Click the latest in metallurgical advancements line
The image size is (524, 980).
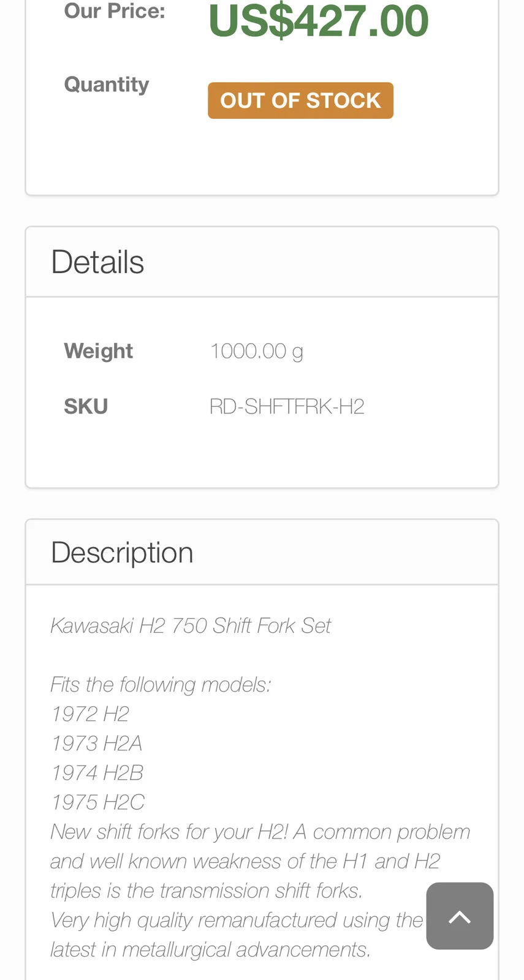210,949
